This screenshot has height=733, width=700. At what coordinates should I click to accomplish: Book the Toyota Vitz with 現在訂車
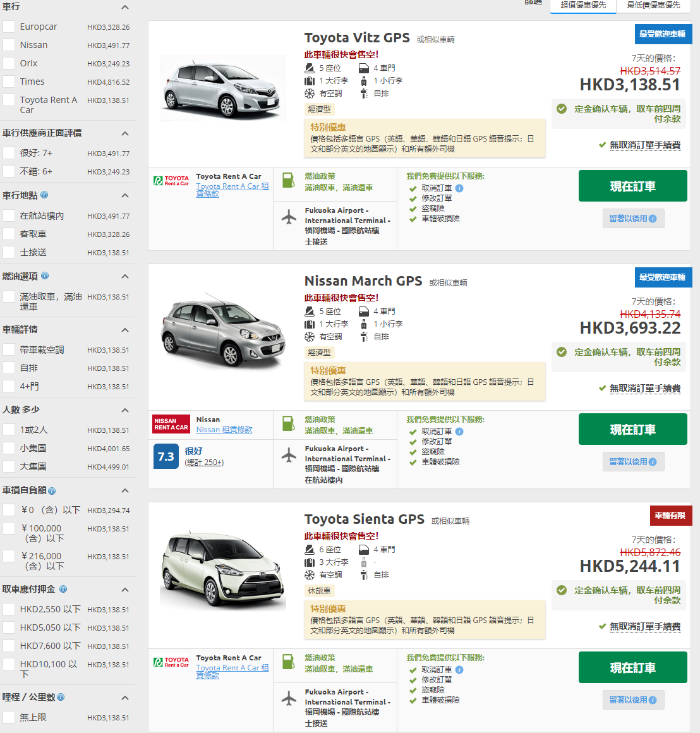632,186
